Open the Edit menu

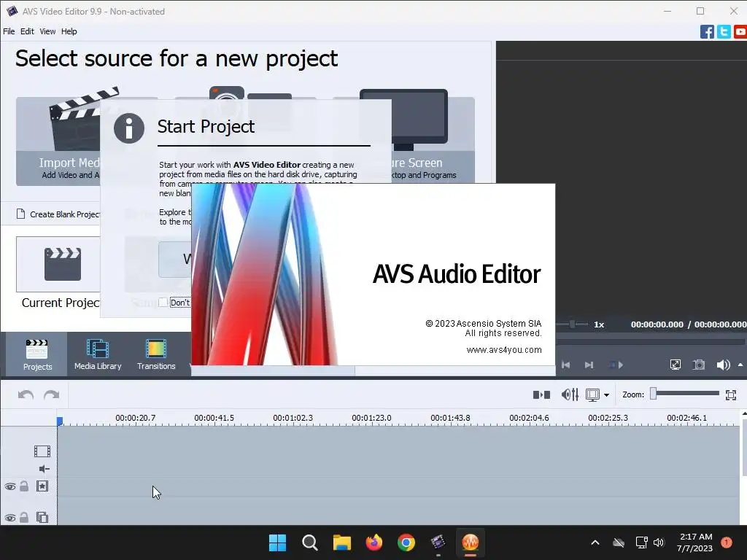[x=27, y=31]
